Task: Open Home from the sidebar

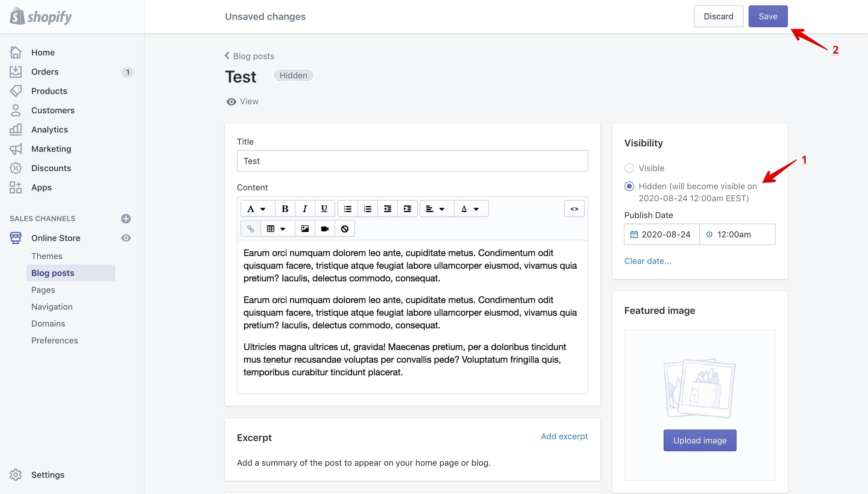Action: (x=43, y=53)
